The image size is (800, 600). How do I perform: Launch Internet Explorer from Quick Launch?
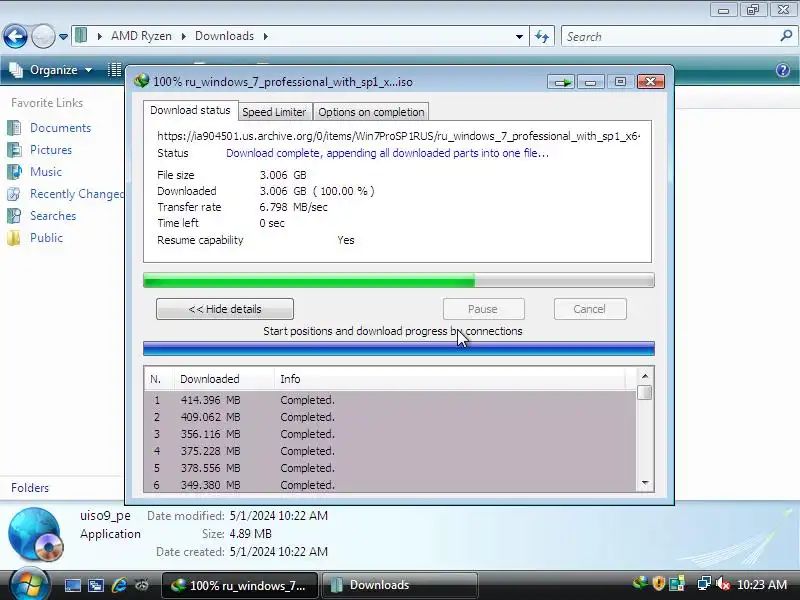coord(119,585)
